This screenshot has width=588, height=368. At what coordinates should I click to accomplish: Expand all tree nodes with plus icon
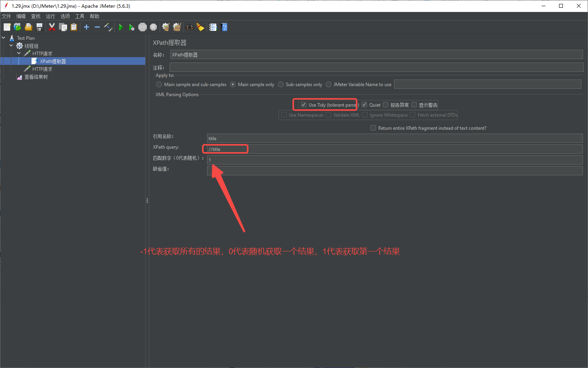pyautogui.click(x=87, y=27)
